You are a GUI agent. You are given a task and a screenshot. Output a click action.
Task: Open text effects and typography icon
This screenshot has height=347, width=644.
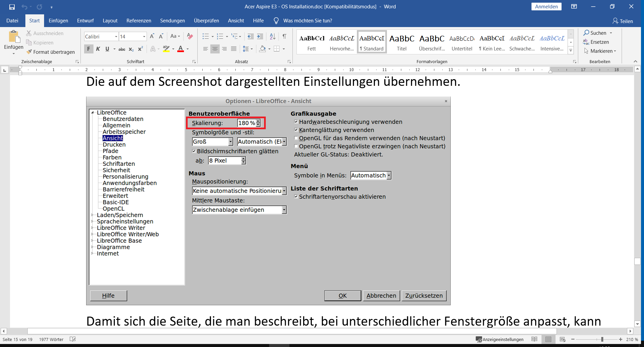(x=153, y=49)
